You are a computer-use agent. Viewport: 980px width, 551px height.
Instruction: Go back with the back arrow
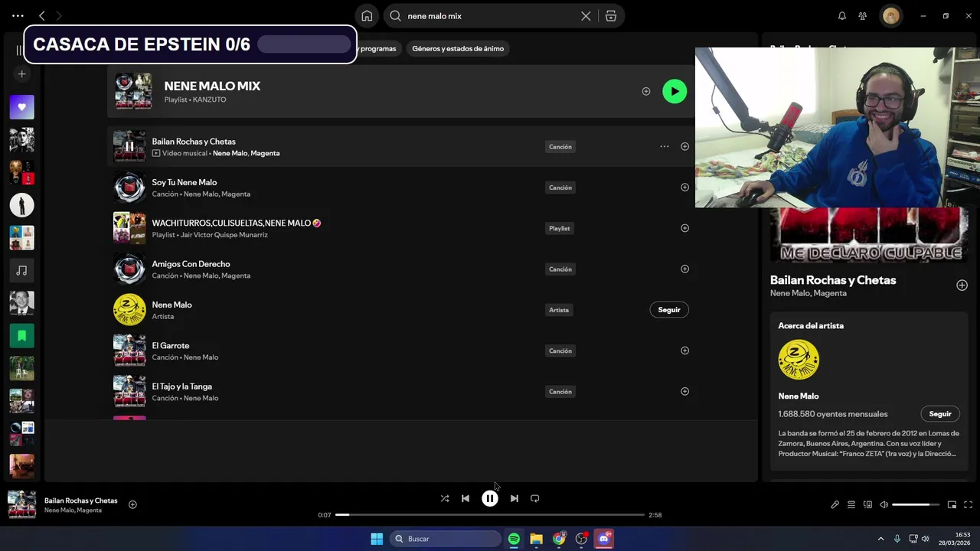click(42, 15)
